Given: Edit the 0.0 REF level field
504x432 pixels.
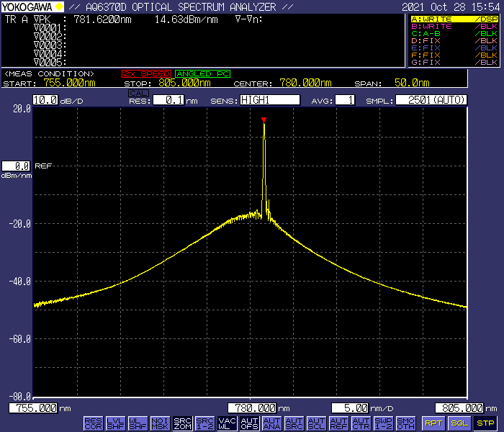Looking at the screenshot, I should point(16,166).
